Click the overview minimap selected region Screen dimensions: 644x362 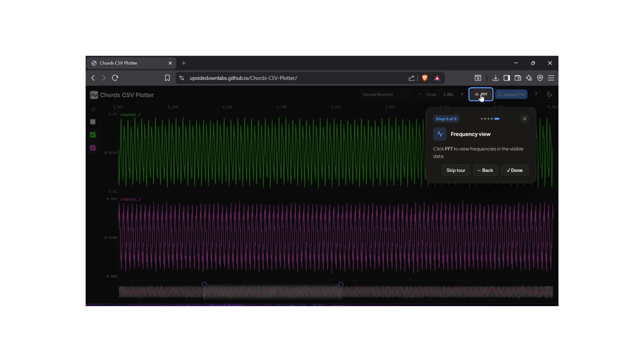(272, 292)
